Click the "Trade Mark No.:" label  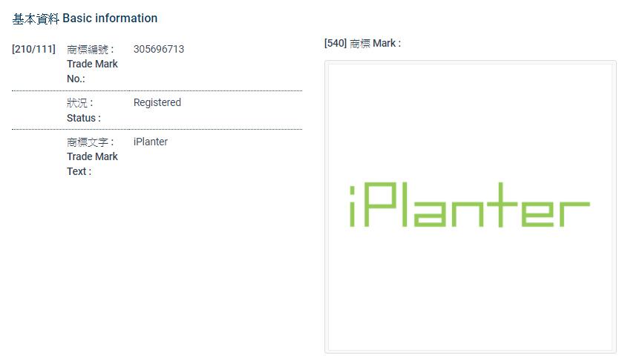(x=91, y=71)
